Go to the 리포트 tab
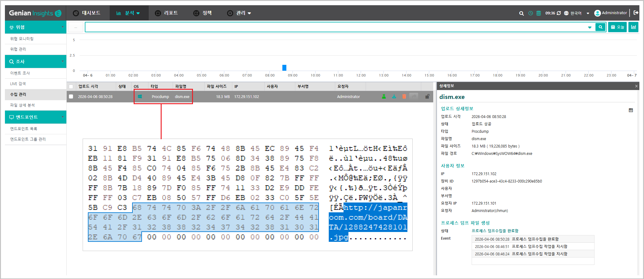This screenshot has width=644, height=279. [x=167, y=13]
